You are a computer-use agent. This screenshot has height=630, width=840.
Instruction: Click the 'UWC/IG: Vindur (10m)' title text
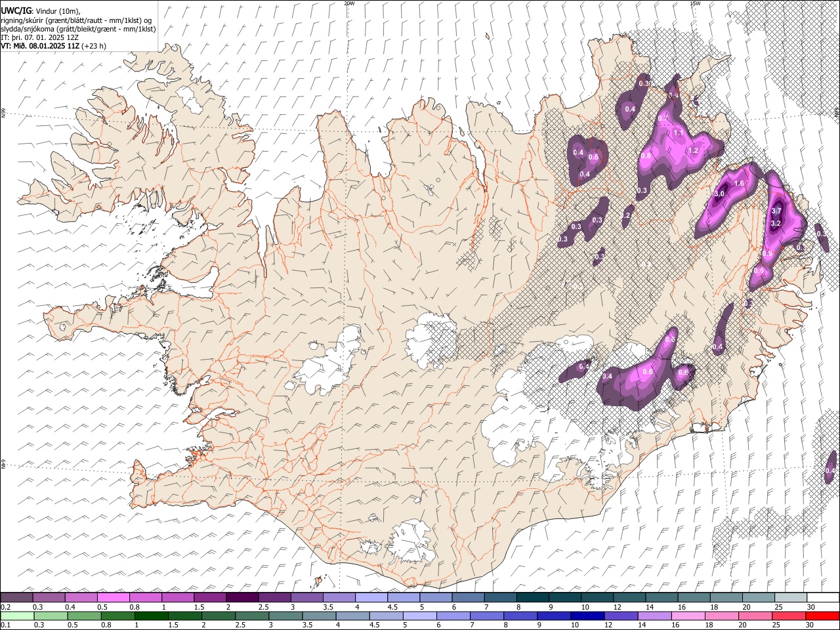(40, 10)
